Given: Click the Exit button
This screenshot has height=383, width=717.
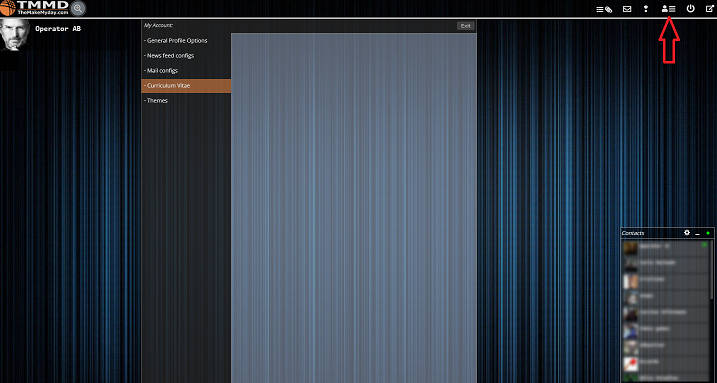Looking at the screenshot, I should (466, 26).
